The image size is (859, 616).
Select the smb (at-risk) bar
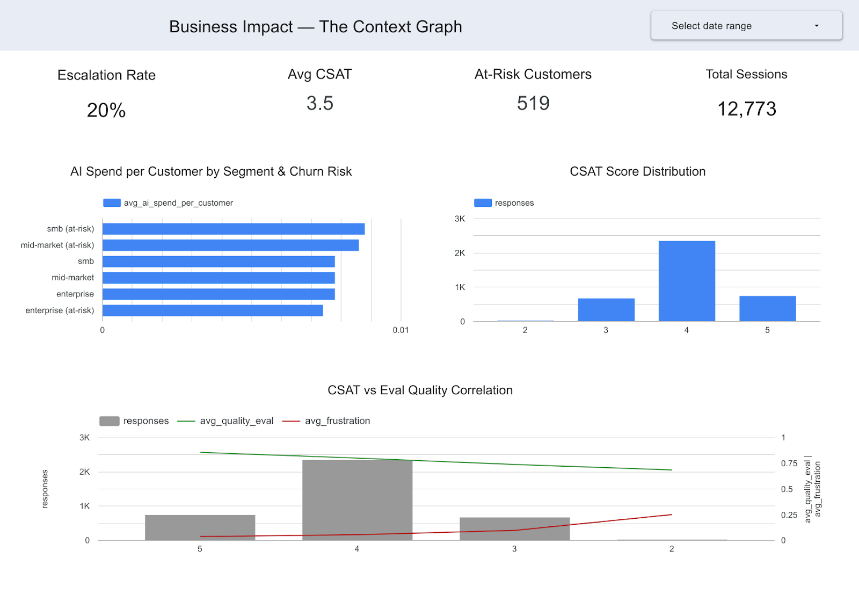tap(231, 228)
